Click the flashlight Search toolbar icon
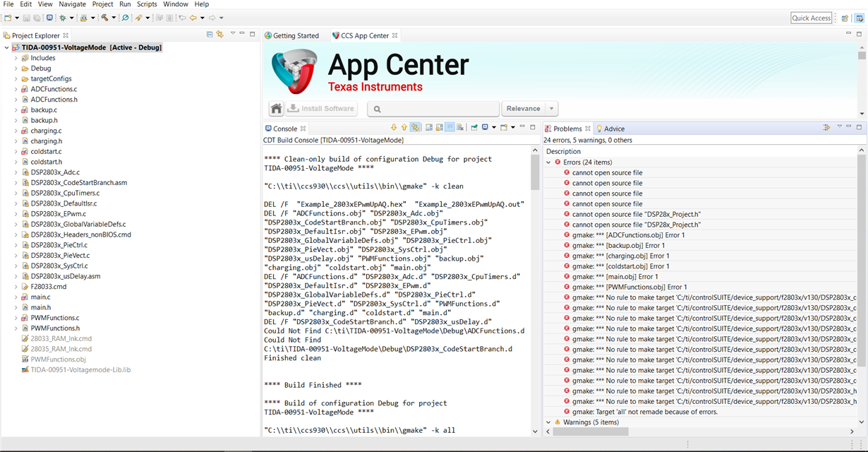Screen dimensions: 868x452 [x=138, y=18]
